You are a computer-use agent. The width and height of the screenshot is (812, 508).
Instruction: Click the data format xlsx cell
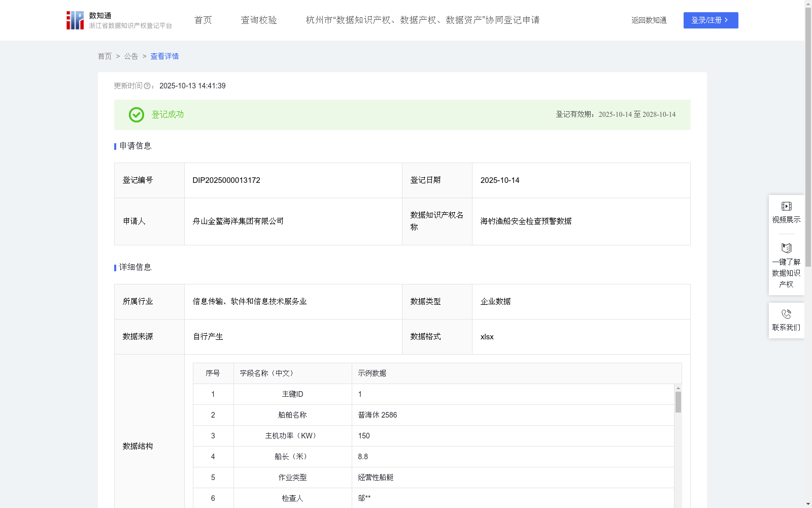point(581,337)
